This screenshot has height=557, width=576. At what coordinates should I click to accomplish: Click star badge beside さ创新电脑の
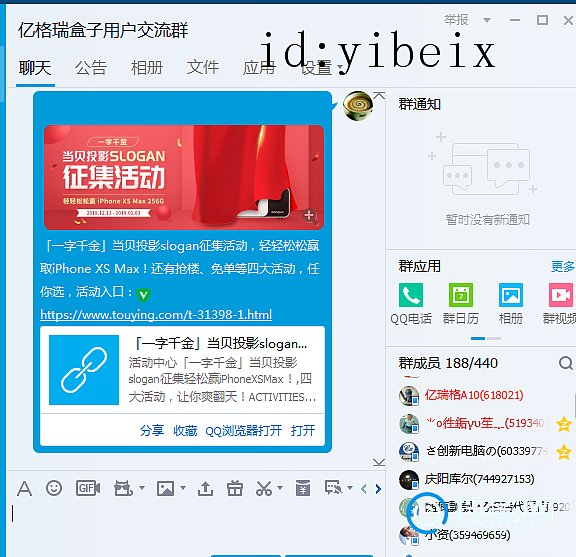tap(564, 452)
